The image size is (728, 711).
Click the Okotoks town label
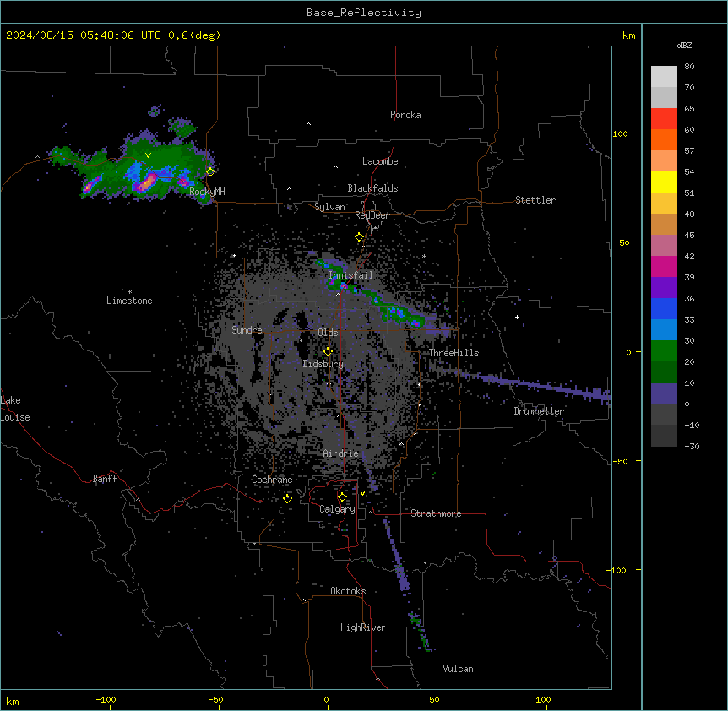click(x=348, y=591)
